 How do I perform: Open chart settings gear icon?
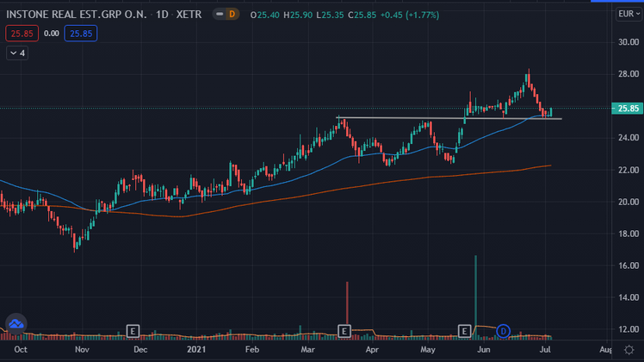[629, 350]
